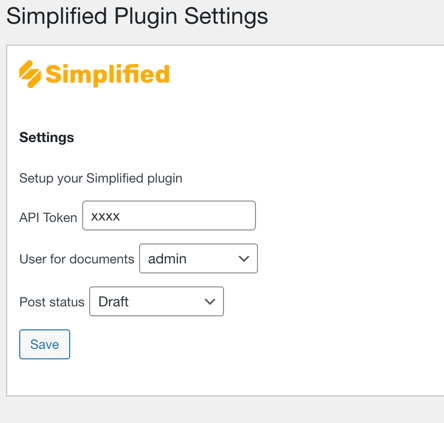Click blank panel area right of the logo
Image resolution: width=444 pixels, height=423 pixels.
click(x=300, y=74)
